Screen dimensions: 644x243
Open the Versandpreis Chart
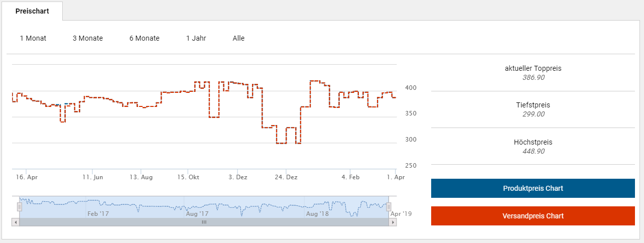click(x=533, y=216)
